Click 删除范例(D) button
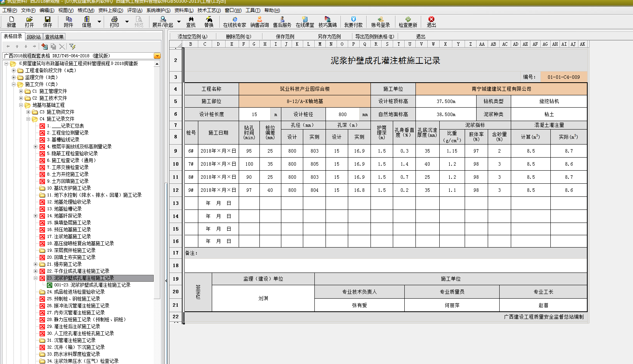This screenshot has width=633, height=364. (x=238, y=37)
